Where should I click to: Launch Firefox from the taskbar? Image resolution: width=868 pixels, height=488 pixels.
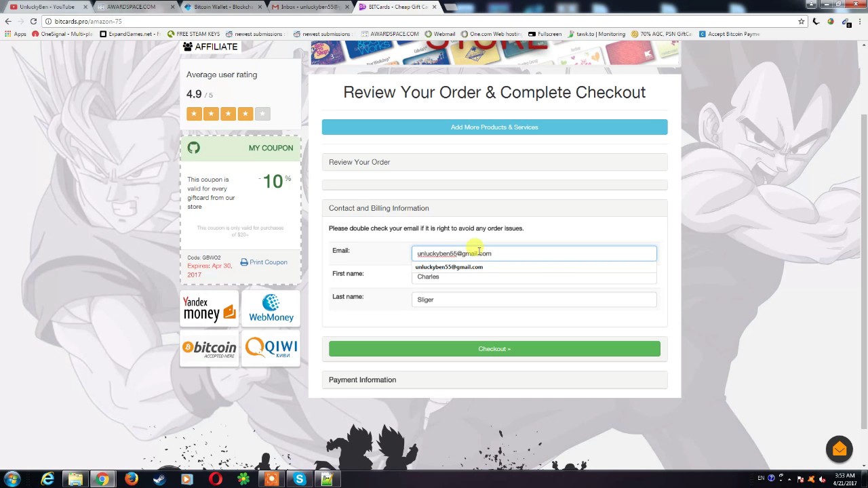tap(131, 479)
